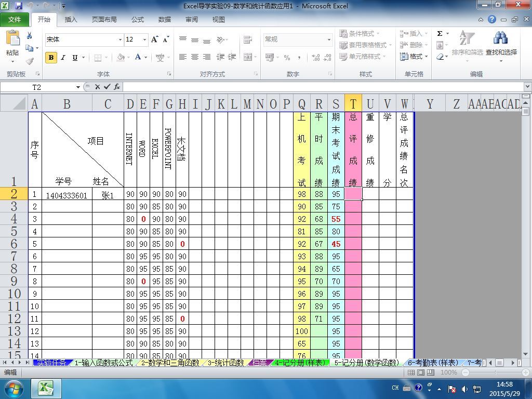Open the font size dropdown

[144, 39]
